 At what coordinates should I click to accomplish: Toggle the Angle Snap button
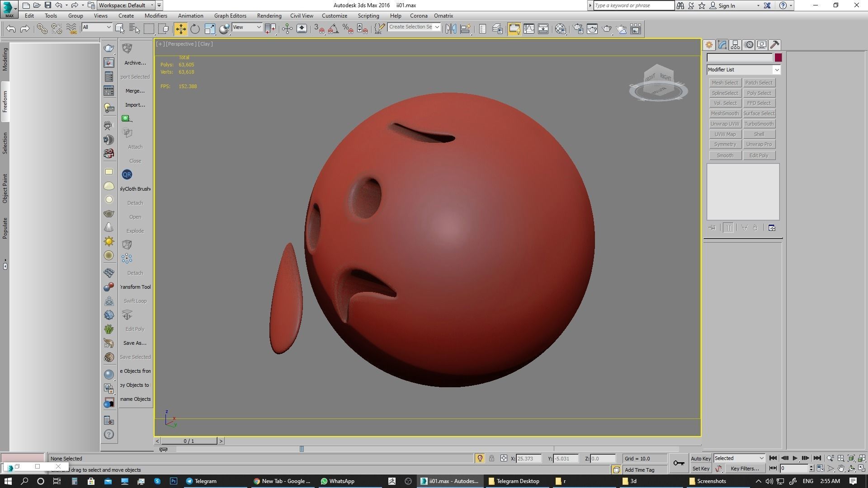(334, 29)
